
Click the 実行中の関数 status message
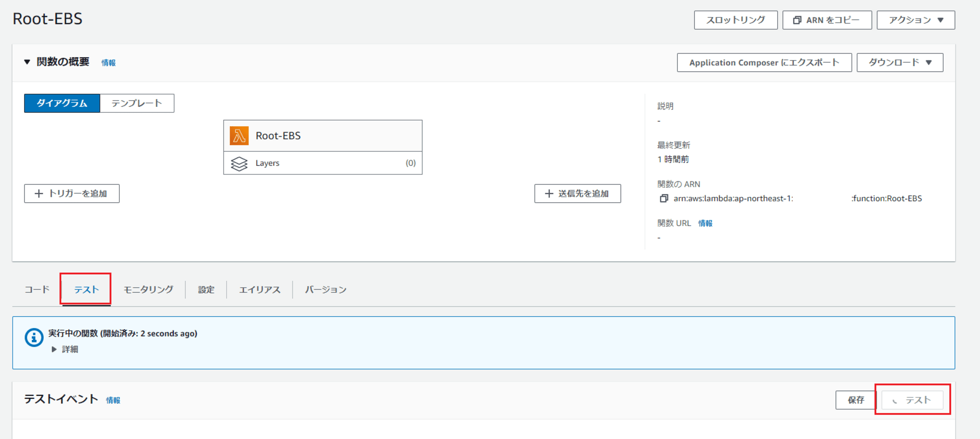coord(122,334)
